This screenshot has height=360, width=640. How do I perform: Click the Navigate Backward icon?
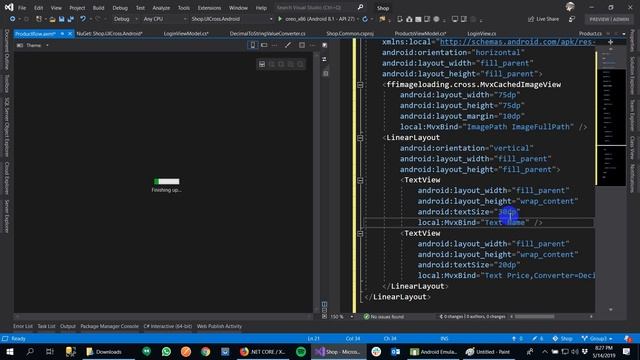[x=12, y=19]
